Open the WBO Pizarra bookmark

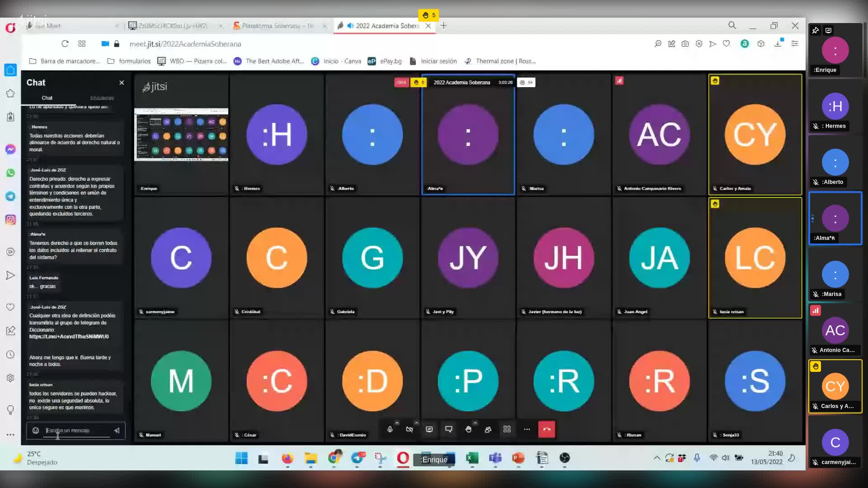192,61
